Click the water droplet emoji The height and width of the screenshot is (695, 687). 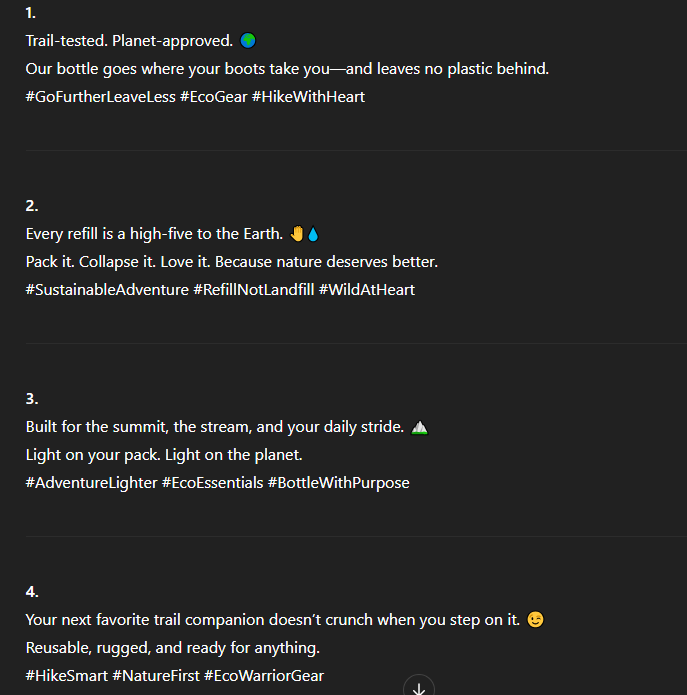313,234
